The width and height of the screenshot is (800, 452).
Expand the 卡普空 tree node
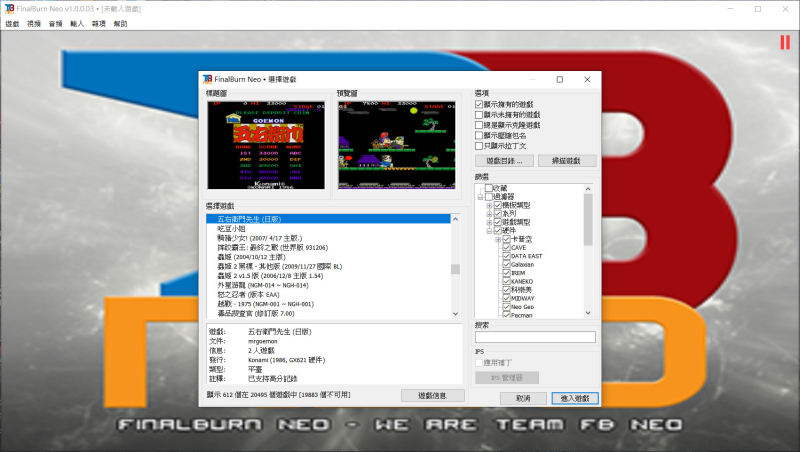497,239
